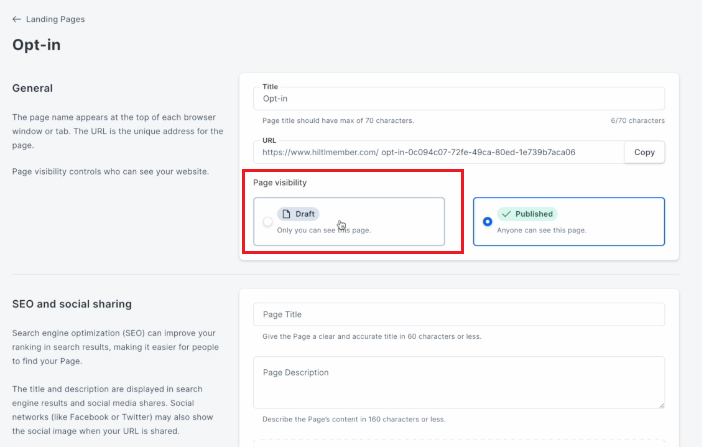Choose the Draft visibility card
Screen dimensions: 702x447
(x=349, y=222)
